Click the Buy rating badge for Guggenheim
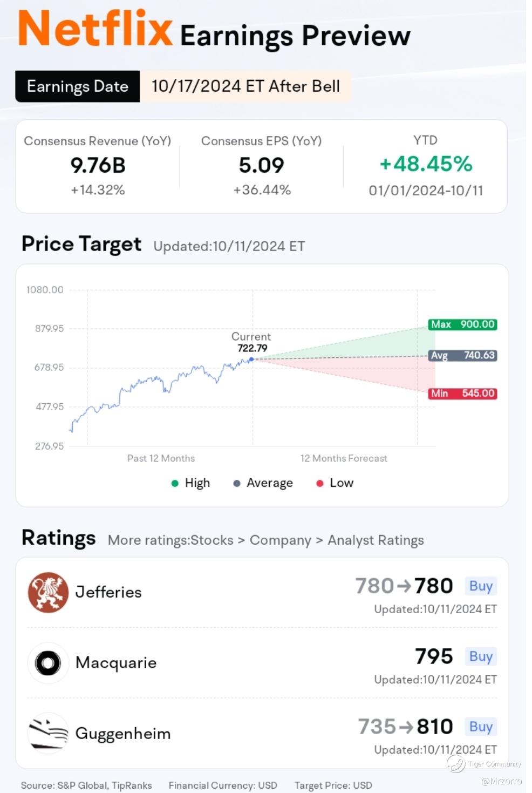Image resolution: width=532 pixels, height=793 pixels. pos(481,727)
